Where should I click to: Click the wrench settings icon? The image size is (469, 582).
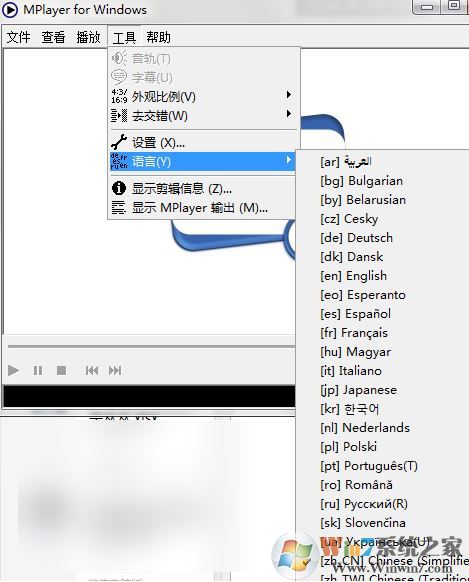119,142
